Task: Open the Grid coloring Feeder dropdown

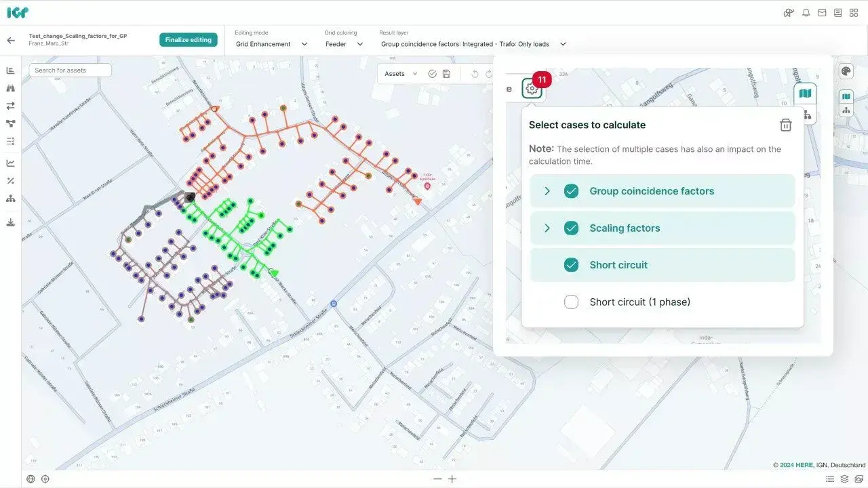Action: click(344, 44)
